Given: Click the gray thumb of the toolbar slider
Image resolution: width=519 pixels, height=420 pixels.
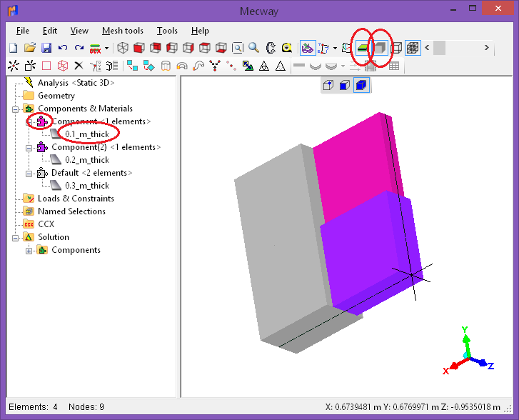Looking at the screenshot, I should coord(439,48).
